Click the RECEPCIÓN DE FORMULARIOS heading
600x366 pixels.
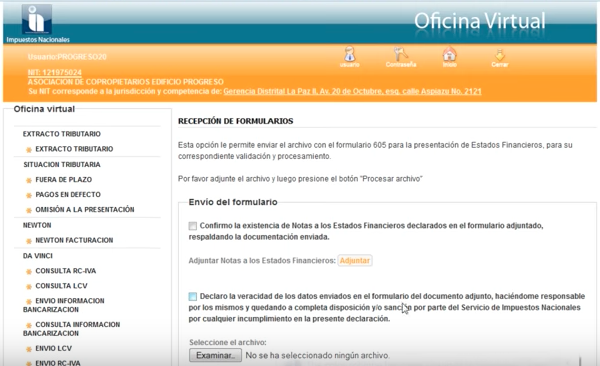pos(236,121)
